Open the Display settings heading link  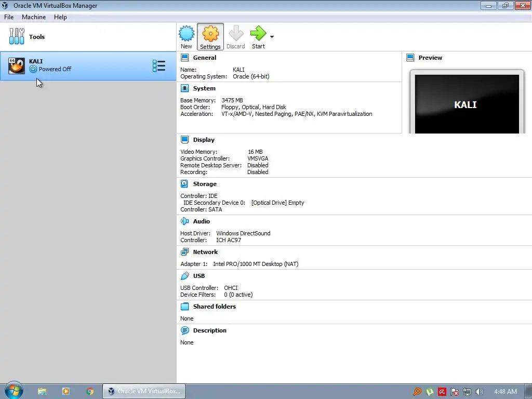pyautogui.click(x=204, y=140)
